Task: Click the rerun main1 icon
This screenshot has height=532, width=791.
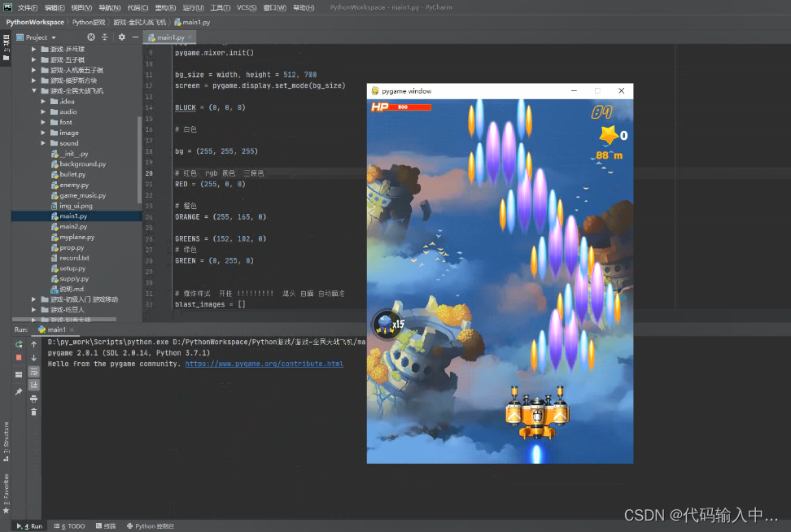Action: point(19,344)
